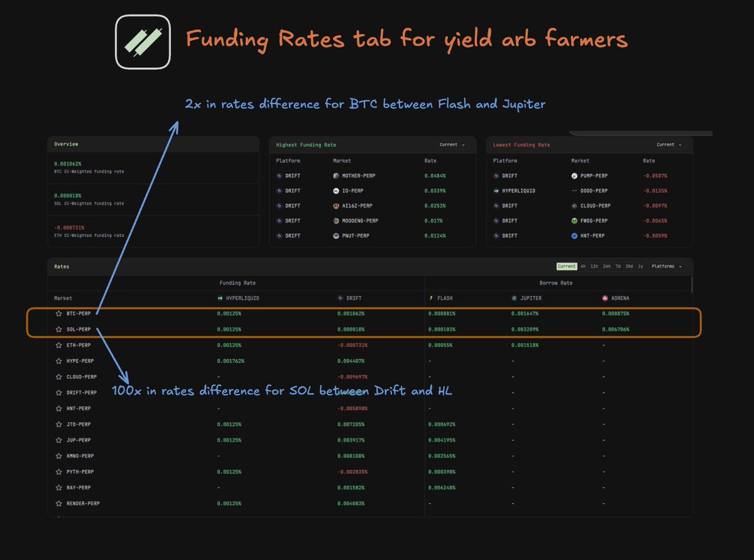Click BTC-PERP Adrena rate 0.008875%

[x=615, y=313]
